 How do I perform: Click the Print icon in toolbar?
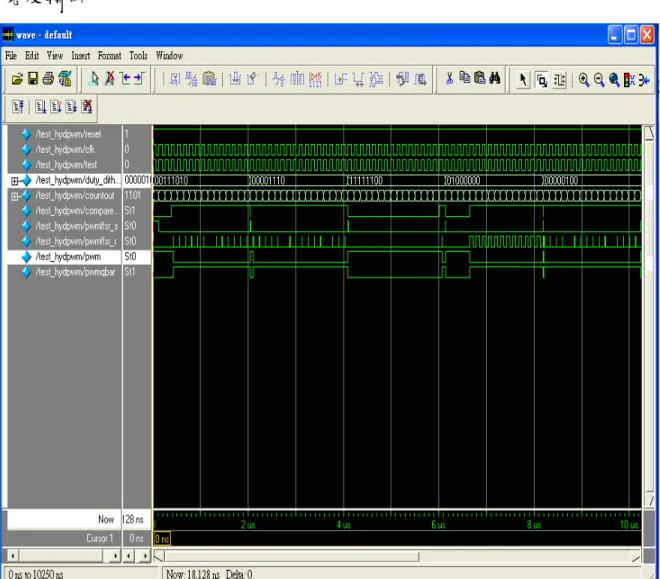[48, 79]
